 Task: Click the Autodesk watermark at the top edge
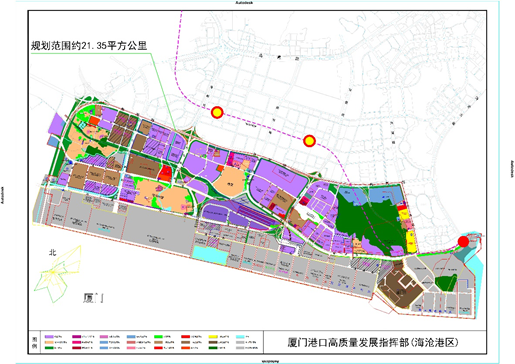pos(244,2)
